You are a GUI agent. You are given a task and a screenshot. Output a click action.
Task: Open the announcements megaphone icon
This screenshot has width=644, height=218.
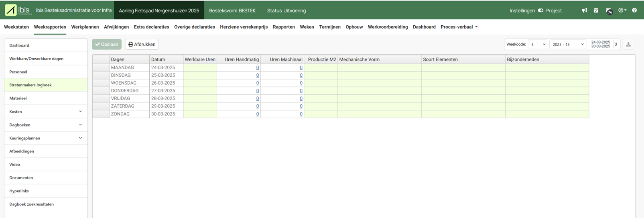point(585,10)
